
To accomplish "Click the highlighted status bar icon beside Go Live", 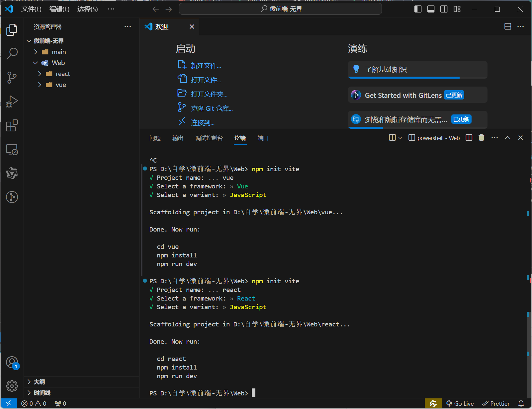I will coord(433,403).
